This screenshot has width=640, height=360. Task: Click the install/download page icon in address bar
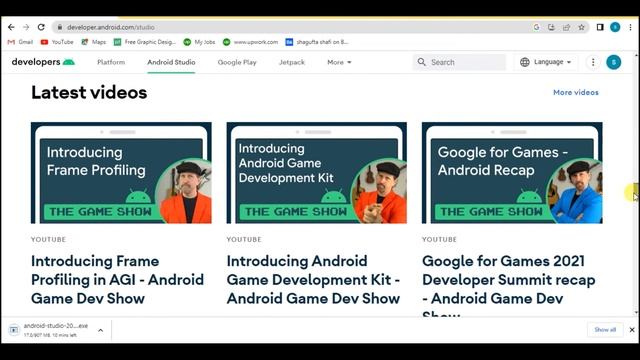[x=551, y=27]
